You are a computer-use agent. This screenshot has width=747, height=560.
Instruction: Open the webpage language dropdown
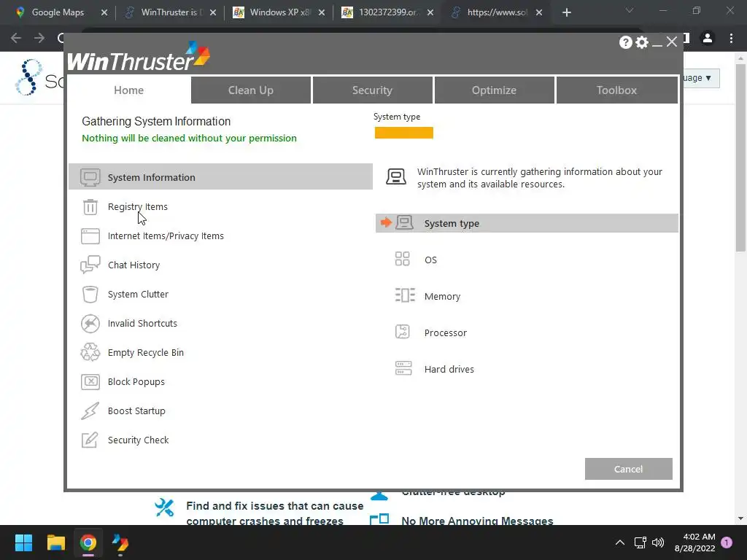[700, 77]
